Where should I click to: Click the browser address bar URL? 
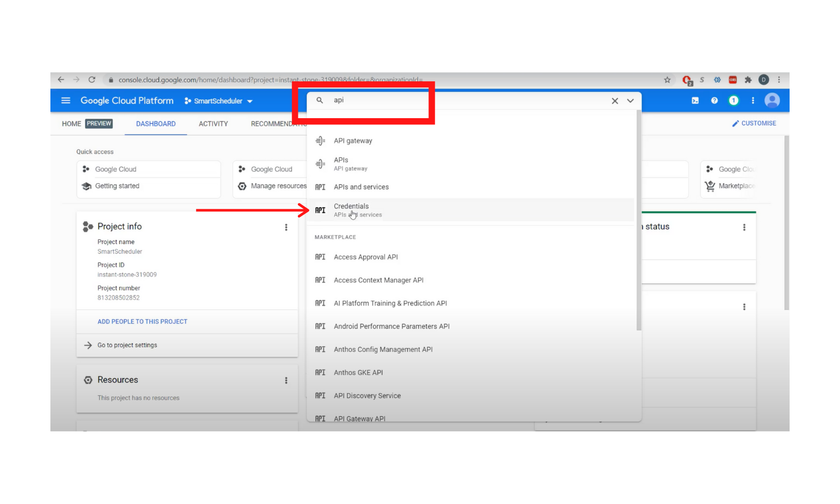(270, 80)
